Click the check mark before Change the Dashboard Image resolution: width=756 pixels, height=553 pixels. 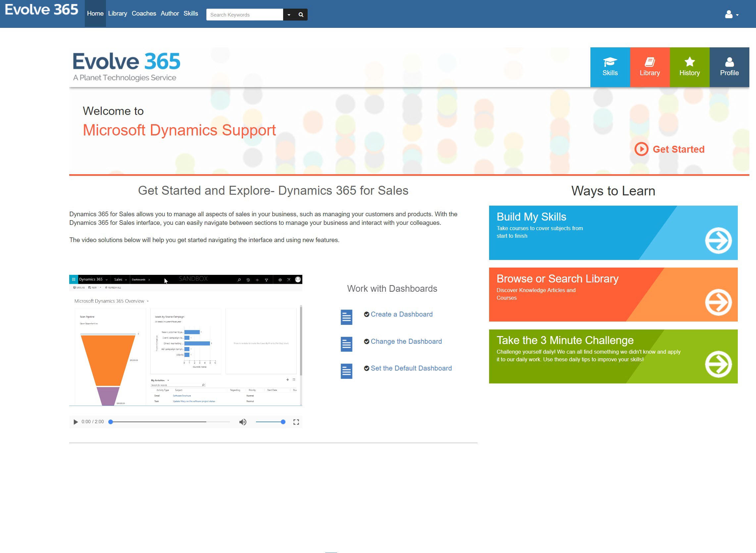[x=367, y=341]
